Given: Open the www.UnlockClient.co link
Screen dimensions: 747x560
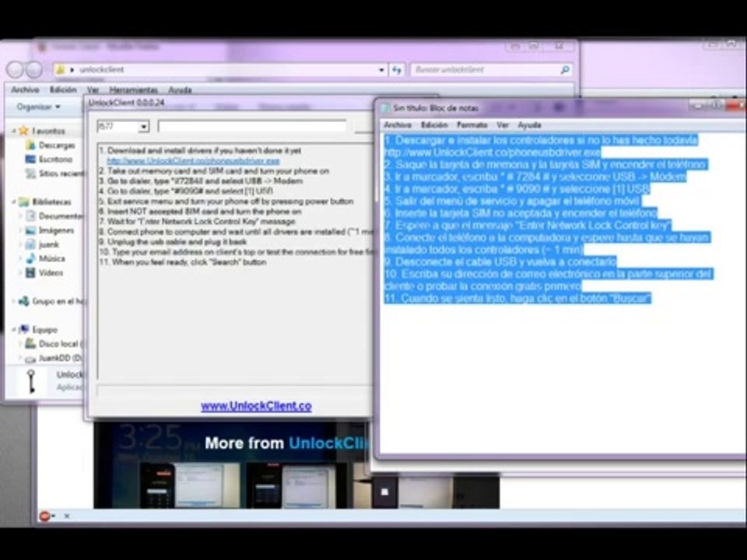Looking at the screenshot, I should click(256, 406).
